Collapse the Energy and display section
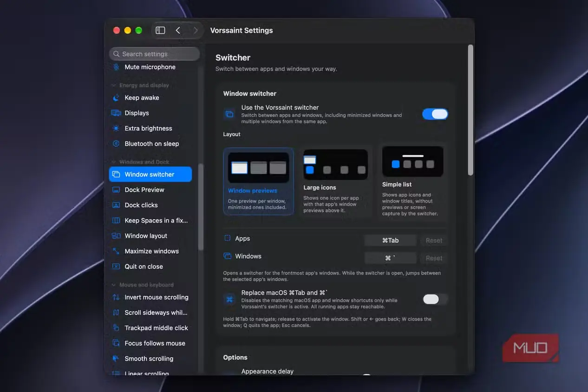The width and height of the screenshot is (588, 392). [x=114, y=85]
